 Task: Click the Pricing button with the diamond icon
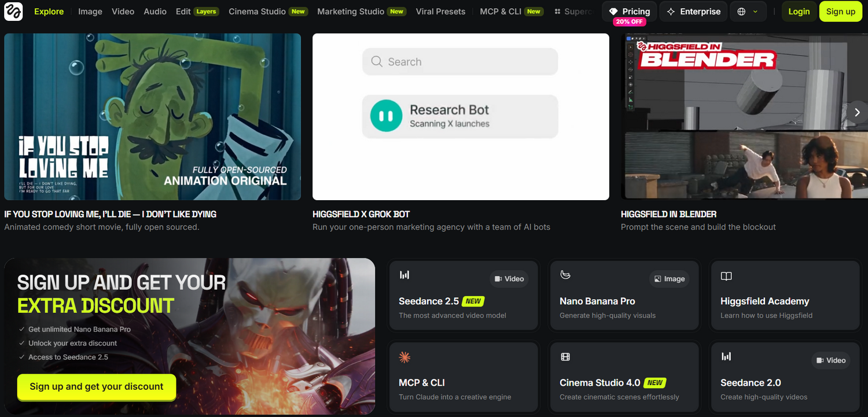coord(630,12)
